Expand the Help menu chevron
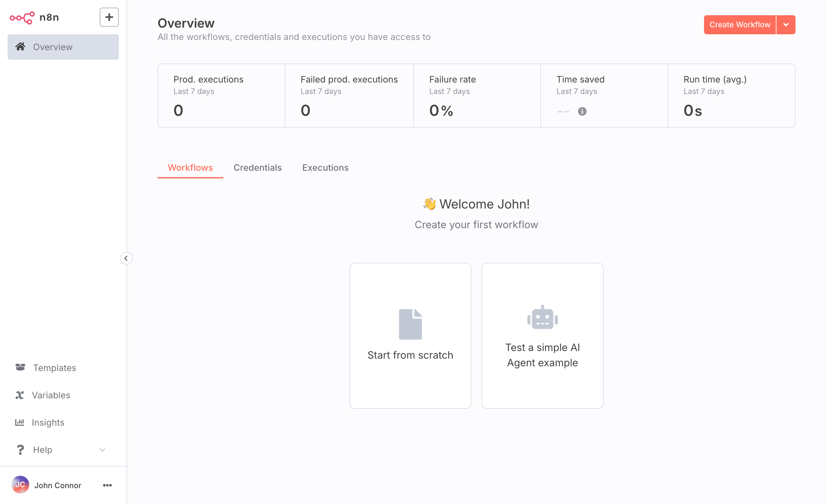Image resolution: width=826 pixels, height=504 pixels. (x=103, y=450)
